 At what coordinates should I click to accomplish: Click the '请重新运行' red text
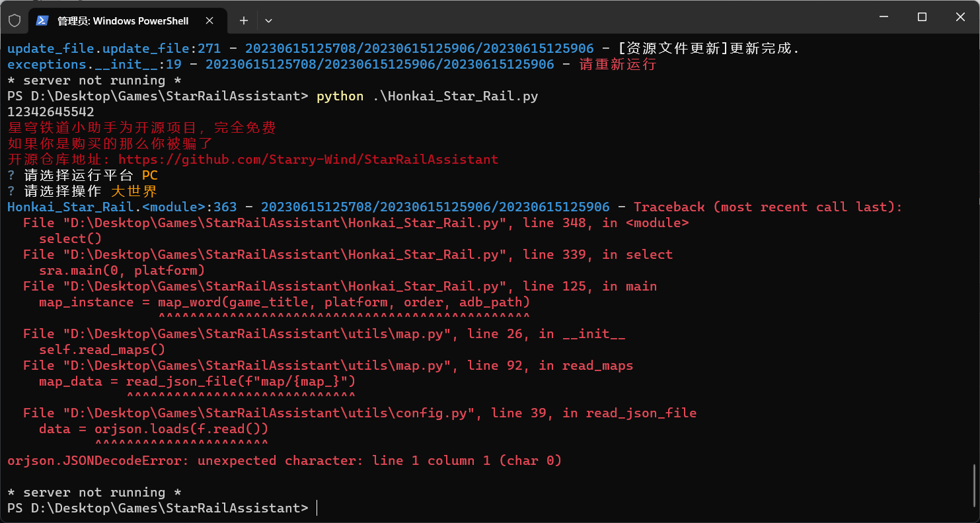(x=618, y=64)
